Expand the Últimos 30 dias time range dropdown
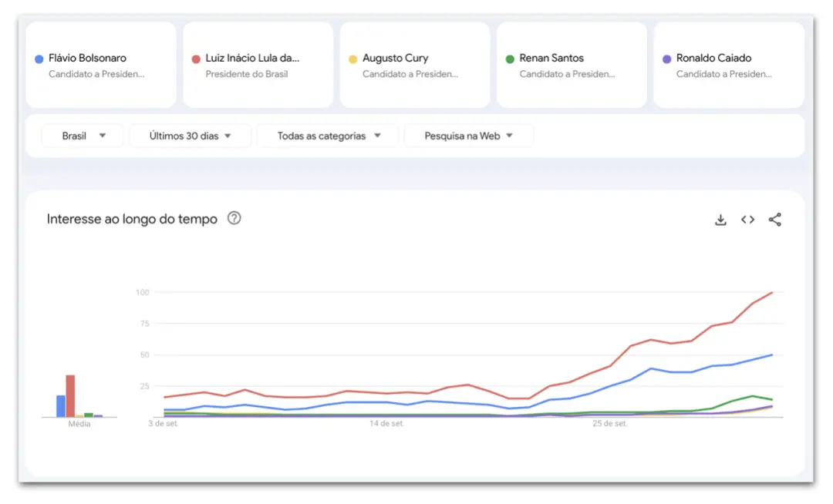Viewport: 833px width, 504px height. tap(191, 136)
